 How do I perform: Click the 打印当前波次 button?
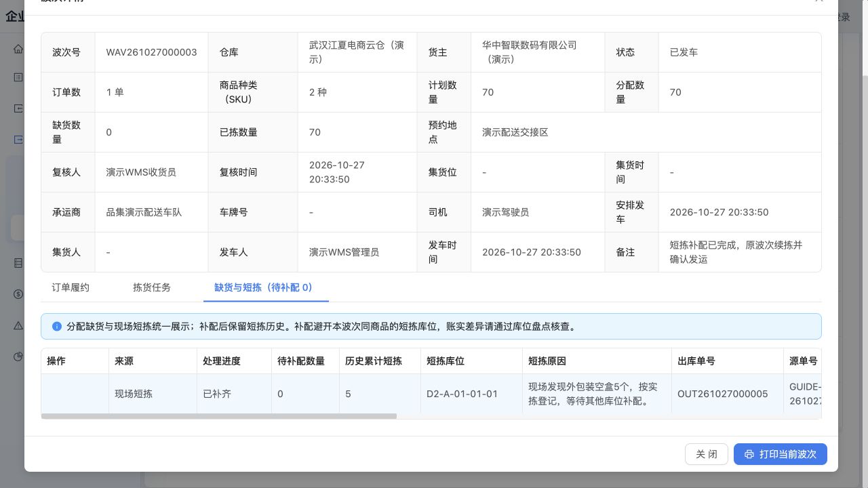[x=781, y=454]
